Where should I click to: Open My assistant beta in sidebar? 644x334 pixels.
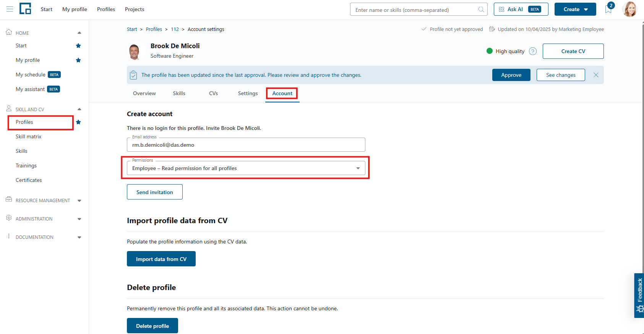coord(38,89)
